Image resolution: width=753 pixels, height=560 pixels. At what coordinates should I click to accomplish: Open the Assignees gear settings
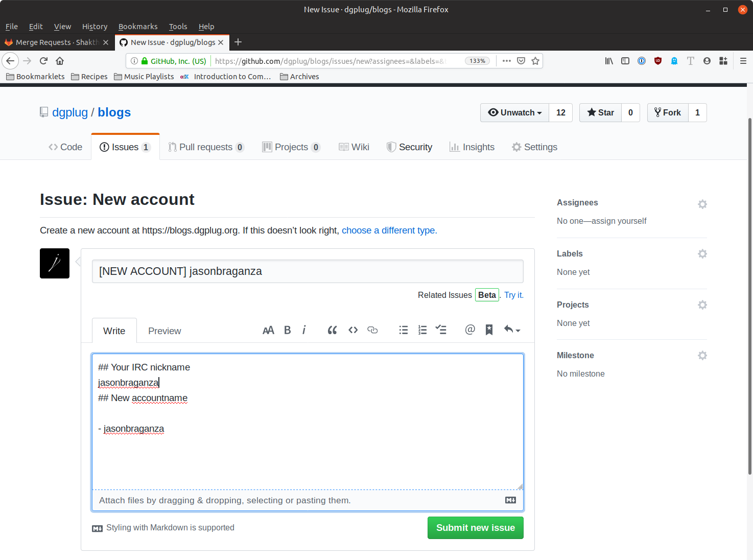point(702,204)
